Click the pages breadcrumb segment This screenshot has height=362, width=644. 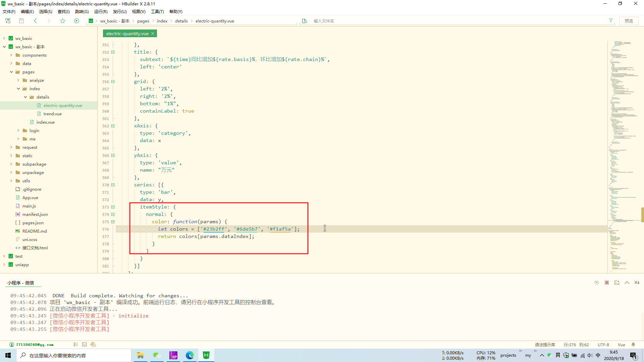143,21
